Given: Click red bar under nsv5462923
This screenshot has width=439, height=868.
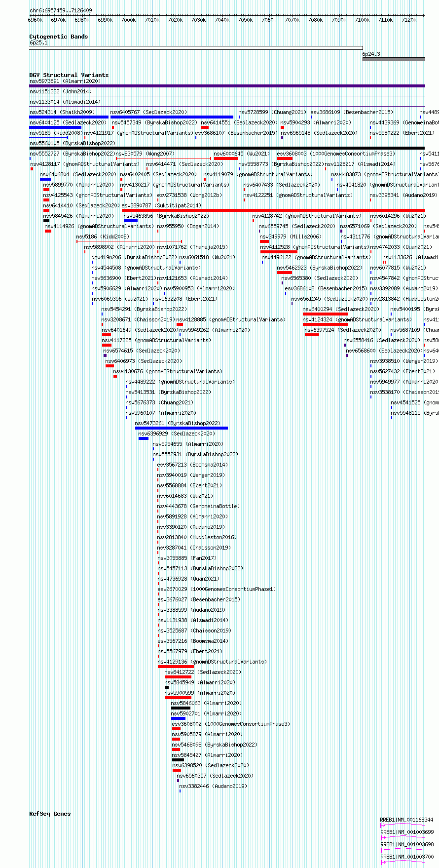Looking at the screenshot, I should pos(285,273).
